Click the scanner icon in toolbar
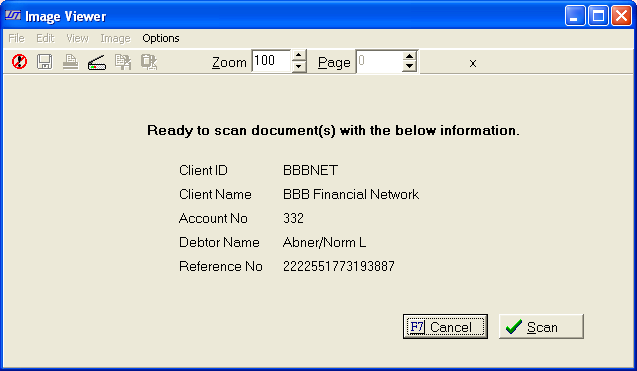Viewport: 637px width, 371px height. (97, 63)
